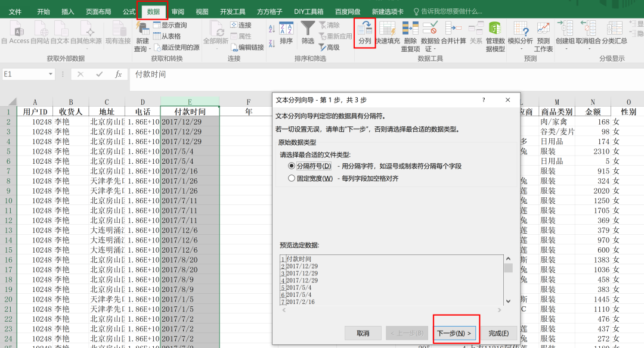The image size is (644, 348).
Task: Click cell 商品类别 header
Action: pyautogui.click(x=556, y=111)
